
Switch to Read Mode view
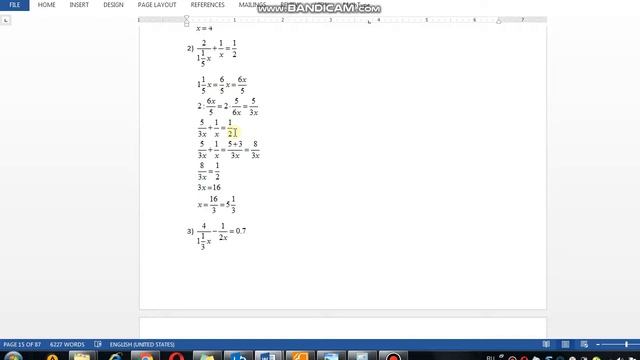pos(546,344)
